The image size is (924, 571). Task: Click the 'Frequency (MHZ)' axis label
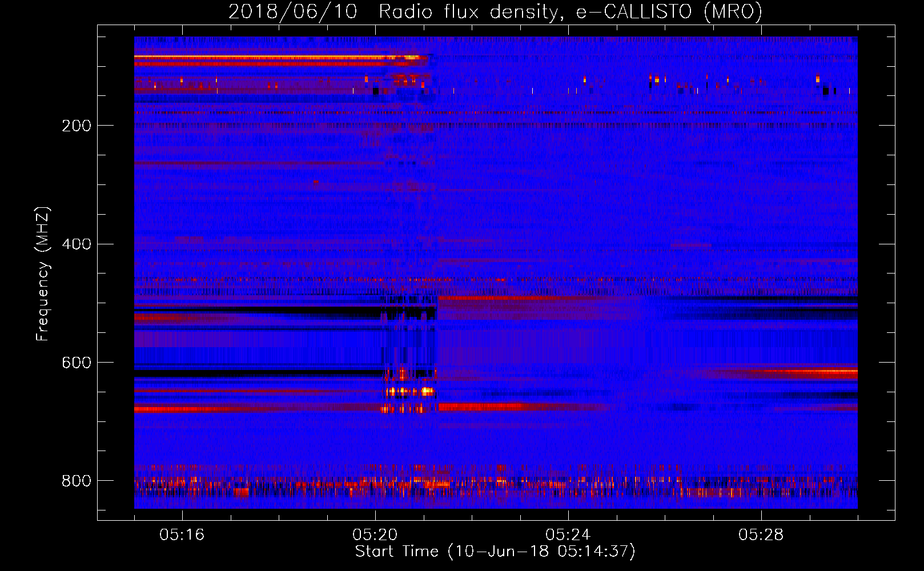(43, 274)
